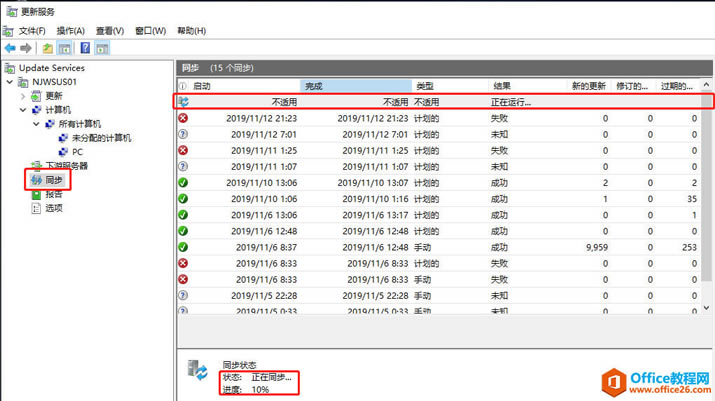This screenshot has width=715, height=401.
Task: Toggle the console tree pane icon
Action: 65,48
